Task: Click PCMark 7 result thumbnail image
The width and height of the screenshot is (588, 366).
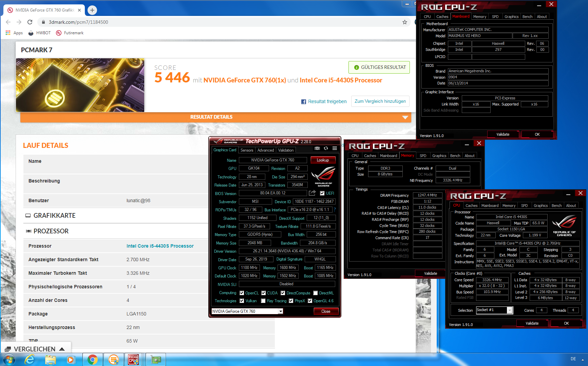Action: (80, 85)
